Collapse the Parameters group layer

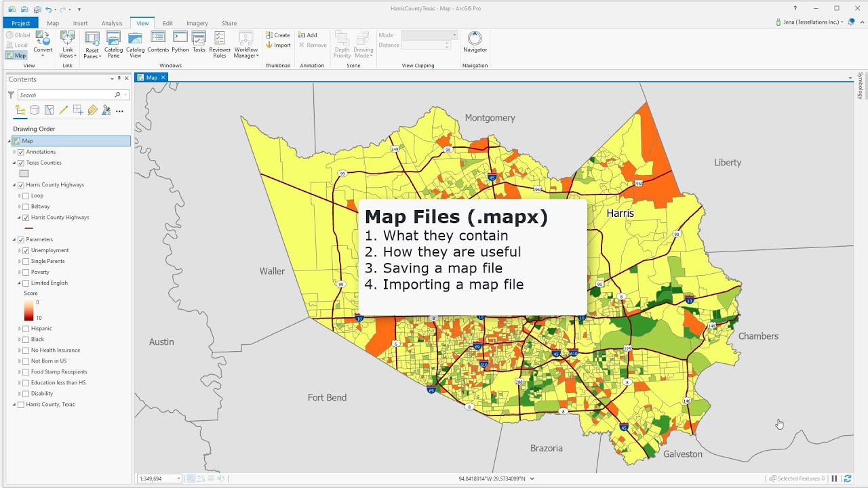[14, 240]
